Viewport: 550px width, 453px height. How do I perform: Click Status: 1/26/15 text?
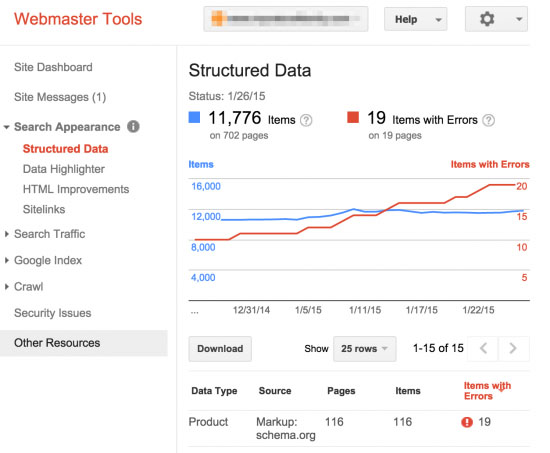227,96
